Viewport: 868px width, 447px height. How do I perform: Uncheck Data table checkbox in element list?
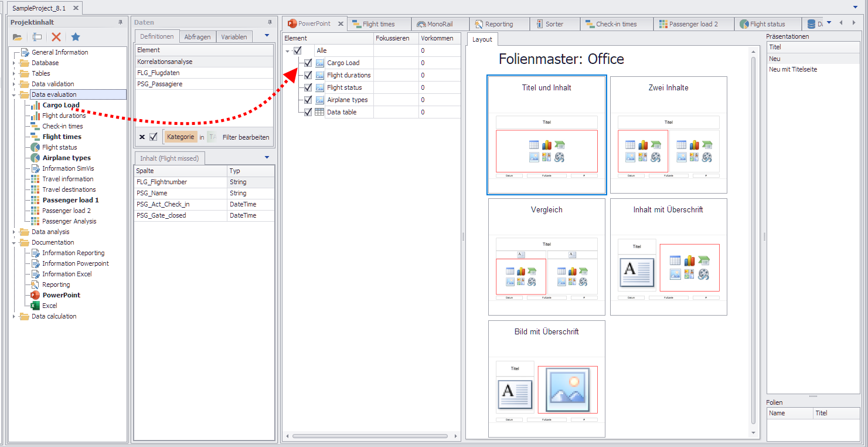308,112
